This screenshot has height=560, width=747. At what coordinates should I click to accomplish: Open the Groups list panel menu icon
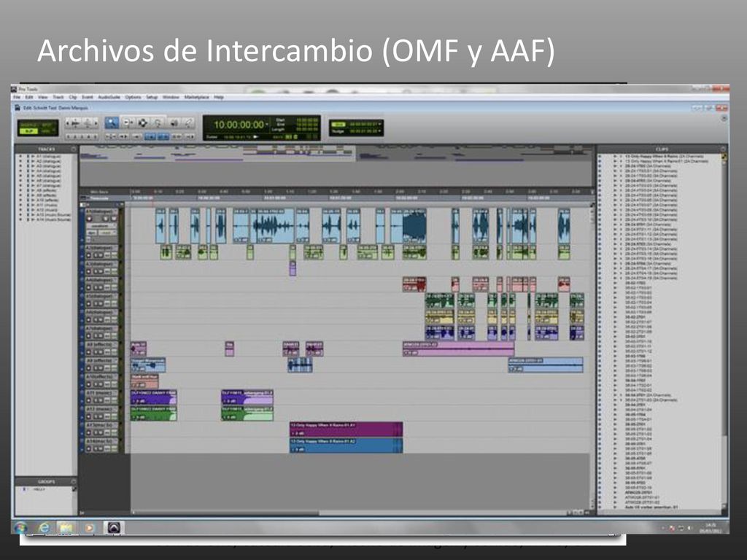pos(74,482)
